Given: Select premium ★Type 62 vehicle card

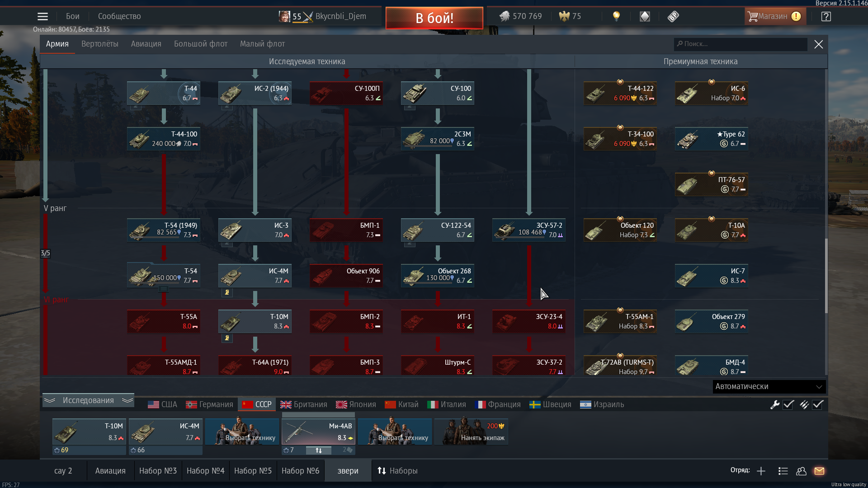Looking at the screenshot, I should coord(712,139).
